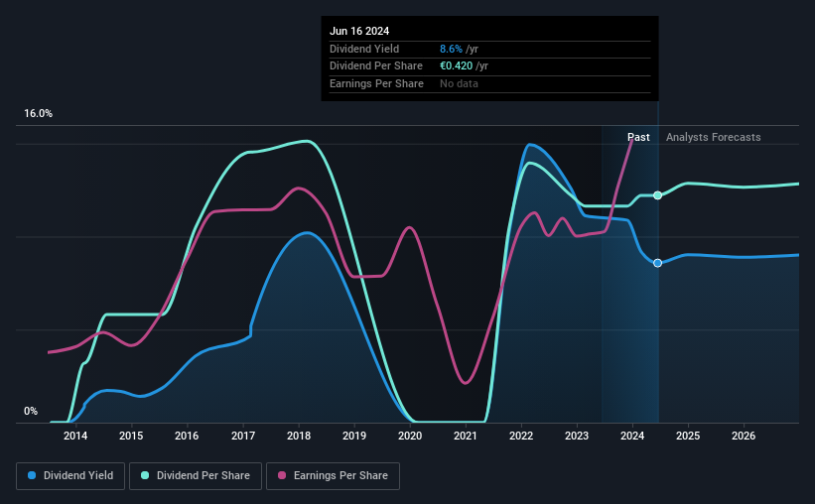Click the teal Dividend Per Share legend dot
The width and height of the screenshot is (815, 504).
(x=145, y=475)
